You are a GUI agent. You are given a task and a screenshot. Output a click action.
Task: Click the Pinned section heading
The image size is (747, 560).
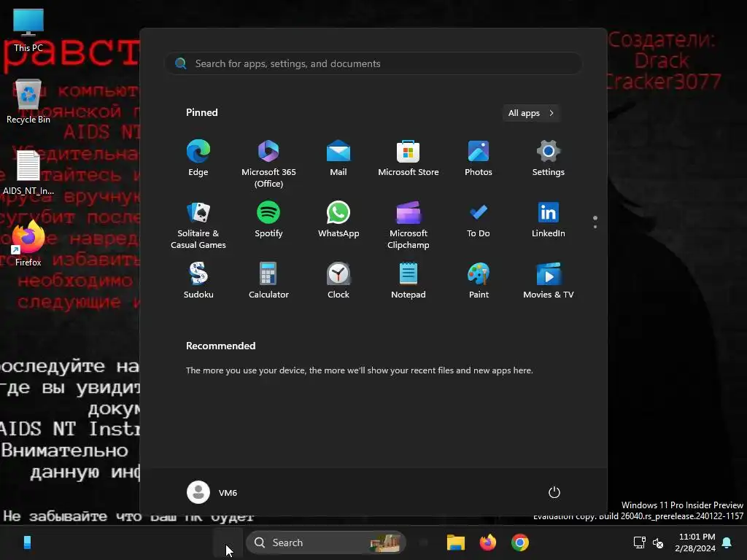point(201,112)
